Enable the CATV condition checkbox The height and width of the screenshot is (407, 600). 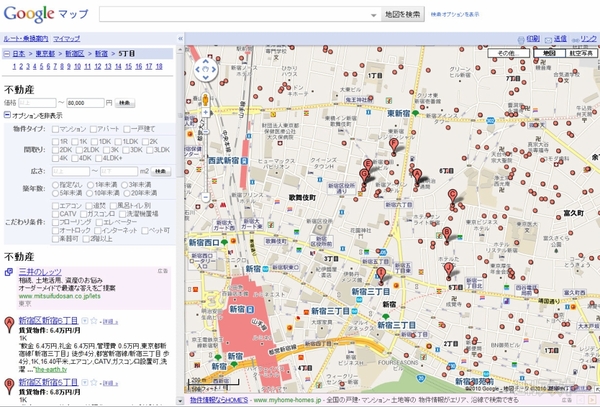click(55, 214)
